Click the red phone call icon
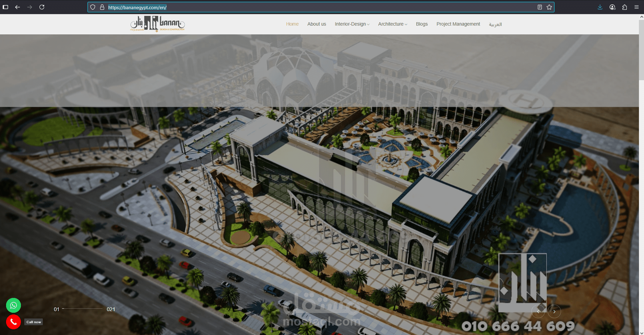Image resolution: width=644 pixels, height=335 pixels. (x=13, y=322)
